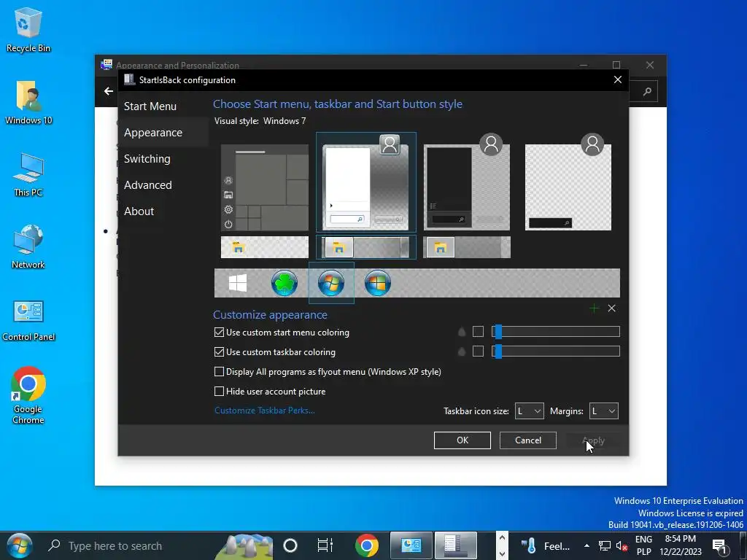Viewport: 747px width, 560px height.
Task: Open Task View on taskbar
Action: click(325, 545)
